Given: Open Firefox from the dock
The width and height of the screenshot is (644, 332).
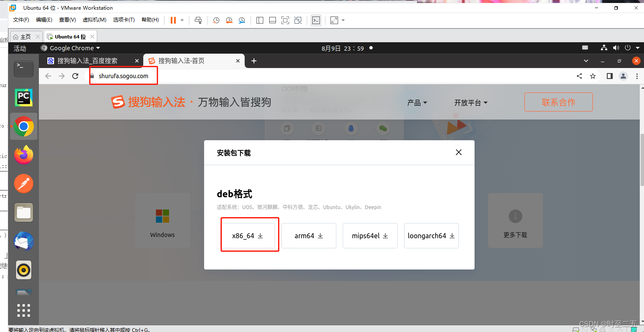Looking at the screenshot, I should click(x=24, y=155).
